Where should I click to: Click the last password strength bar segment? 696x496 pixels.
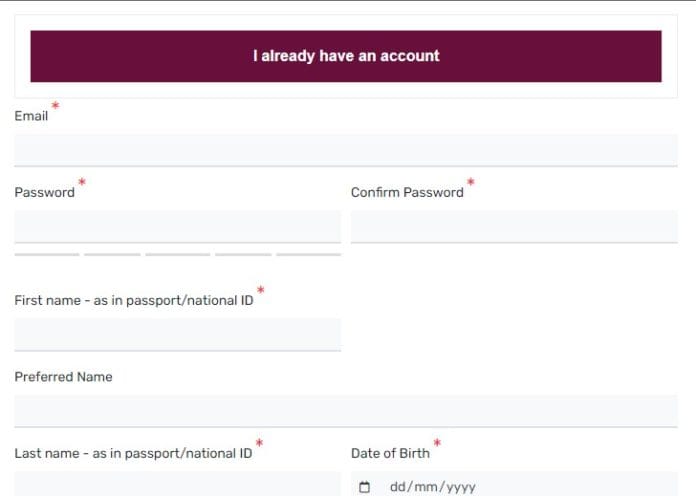pos(308,255)
